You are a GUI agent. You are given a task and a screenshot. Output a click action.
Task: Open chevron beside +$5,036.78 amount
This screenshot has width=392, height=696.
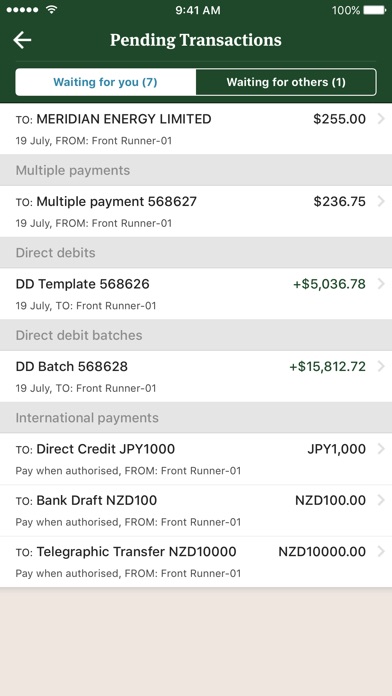click(380, 284)
